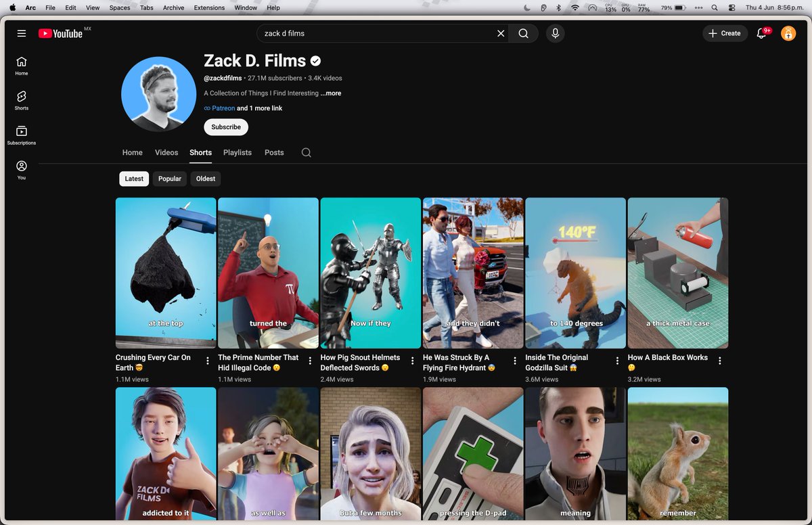Search within the Zack D. Films channel
This screenshot has width=812, height=525.
point(307,153)
